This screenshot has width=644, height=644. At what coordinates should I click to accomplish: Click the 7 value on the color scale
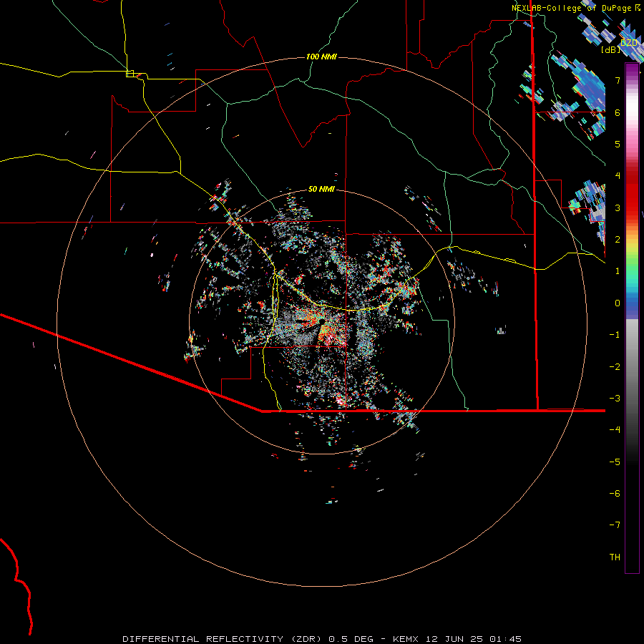618,80
